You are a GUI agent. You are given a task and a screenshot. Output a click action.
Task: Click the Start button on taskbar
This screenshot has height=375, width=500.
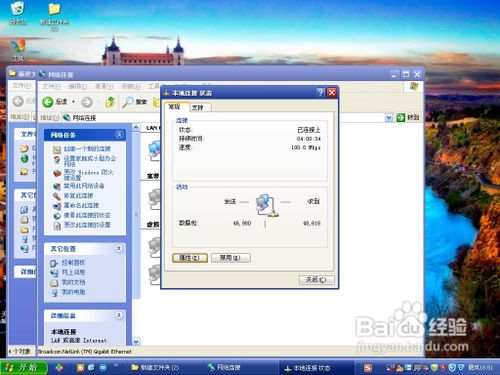23,367
